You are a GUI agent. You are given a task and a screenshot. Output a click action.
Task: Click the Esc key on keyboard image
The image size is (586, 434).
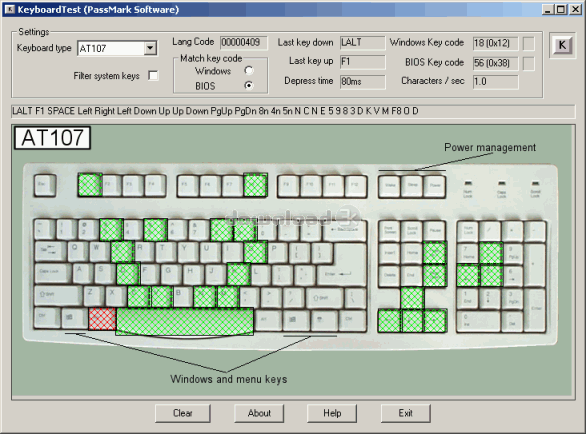[x=45, y=185]
